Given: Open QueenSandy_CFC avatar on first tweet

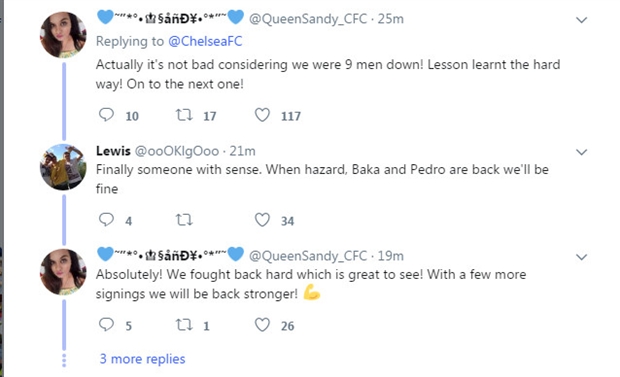Looking at the screenshot, I should (x=63, y=35).
